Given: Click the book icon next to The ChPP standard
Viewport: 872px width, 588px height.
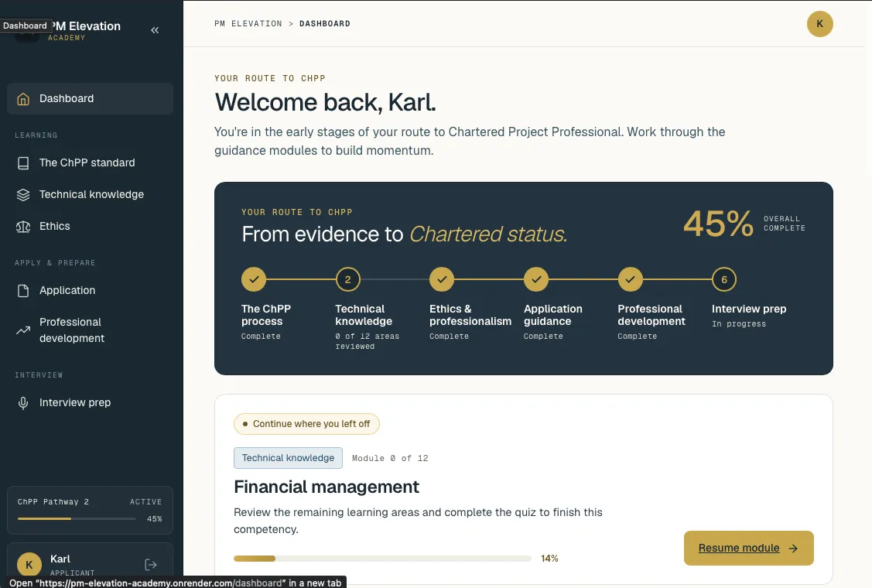Looking at the screenshot, I should [x=22, y=163].
